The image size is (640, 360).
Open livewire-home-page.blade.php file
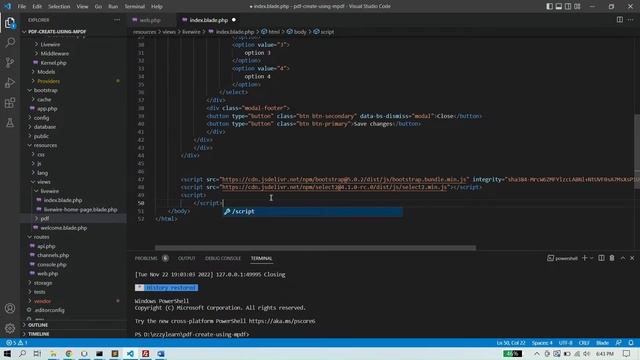[80, 209]
